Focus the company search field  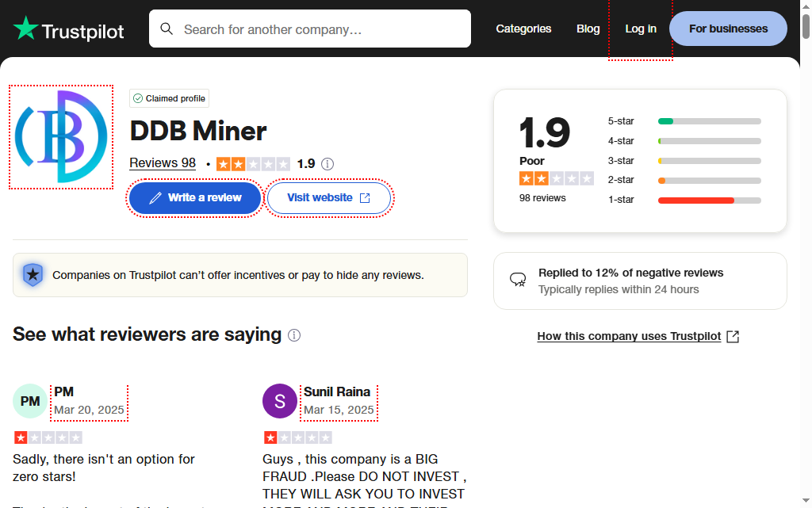point(310,29)
